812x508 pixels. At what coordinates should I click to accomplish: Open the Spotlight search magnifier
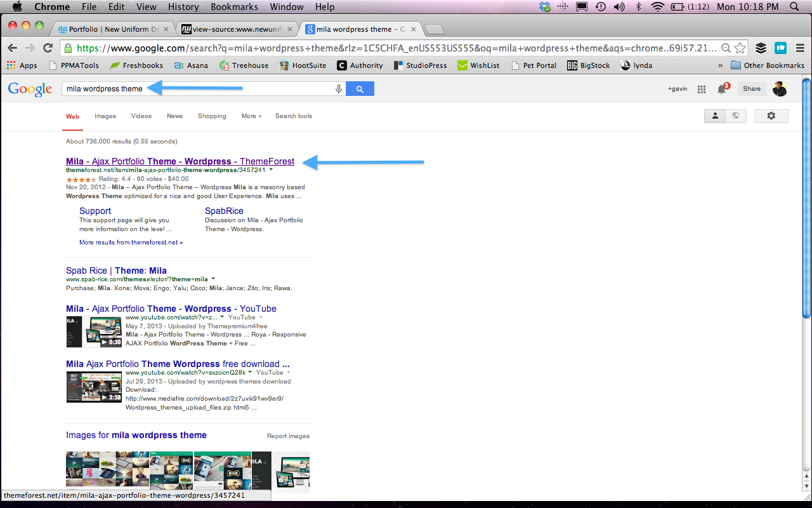click(x=794, y=7)
